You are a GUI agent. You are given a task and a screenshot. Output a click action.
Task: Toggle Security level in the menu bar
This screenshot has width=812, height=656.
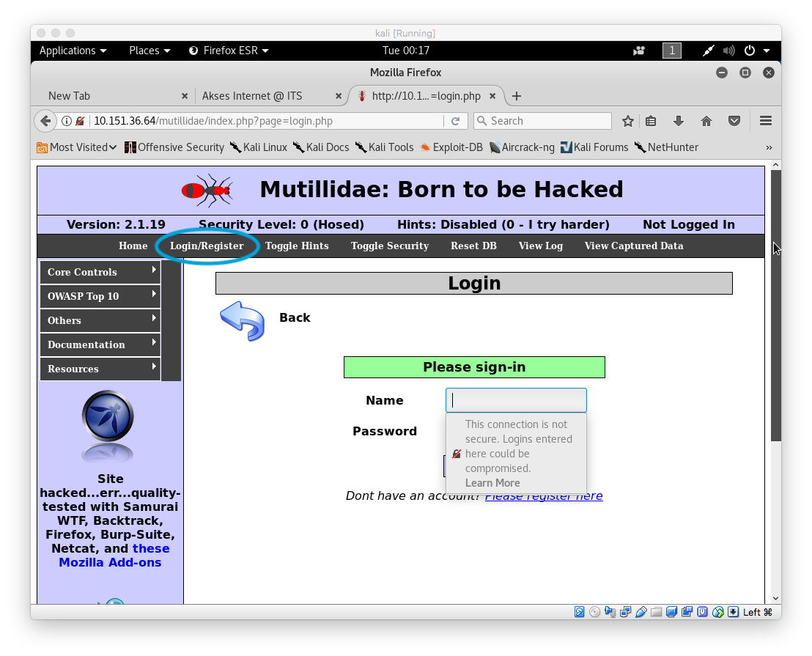tap(389, 246)
